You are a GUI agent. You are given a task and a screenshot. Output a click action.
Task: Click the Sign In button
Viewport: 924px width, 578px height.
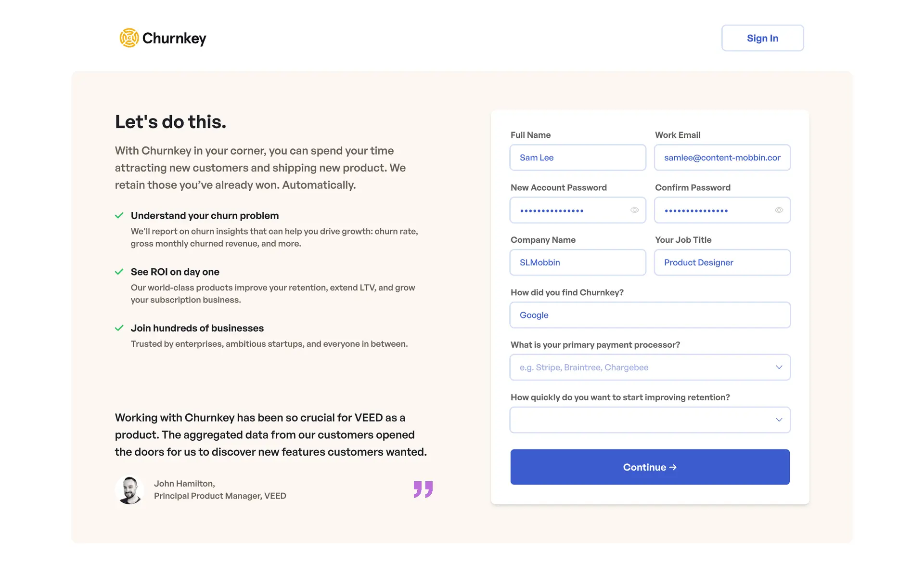click(x=762, y=38)
